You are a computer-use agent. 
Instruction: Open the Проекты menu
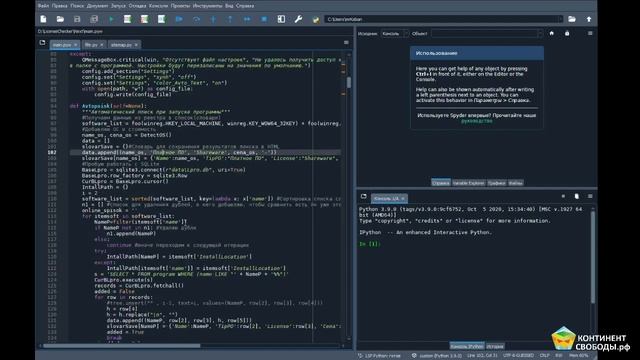click(180, 6)
